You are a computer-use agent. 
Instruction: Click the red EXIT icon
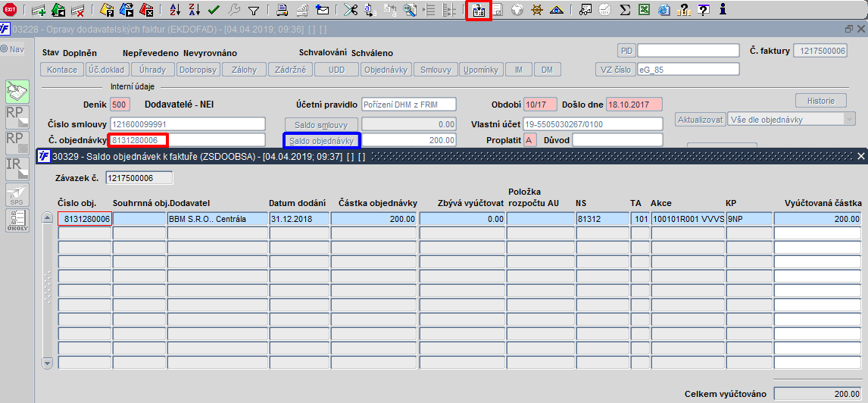(x=9, y=9)
